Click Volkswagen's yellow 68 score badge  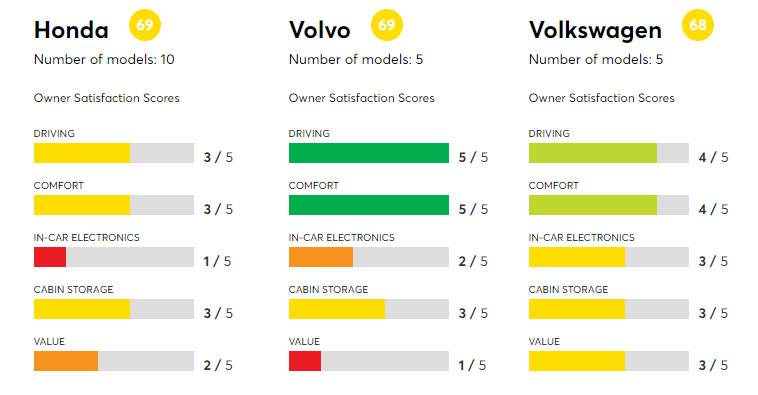pyautogui.click(x=698, y=25)
